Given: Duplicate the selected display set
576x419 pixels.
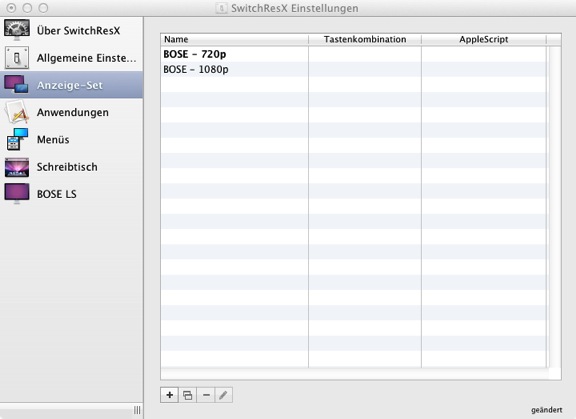Looking at the screenshot, I should (187, 395).
